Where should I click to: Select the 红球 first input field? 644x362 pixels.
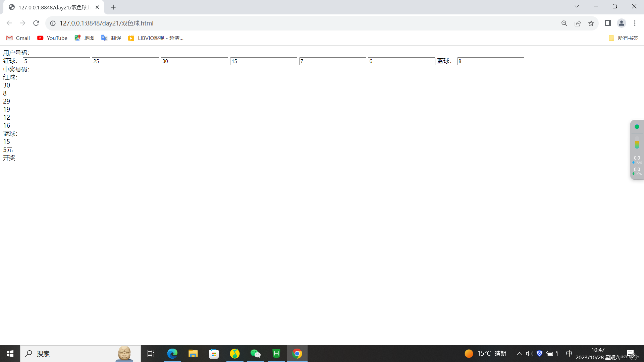56,61
